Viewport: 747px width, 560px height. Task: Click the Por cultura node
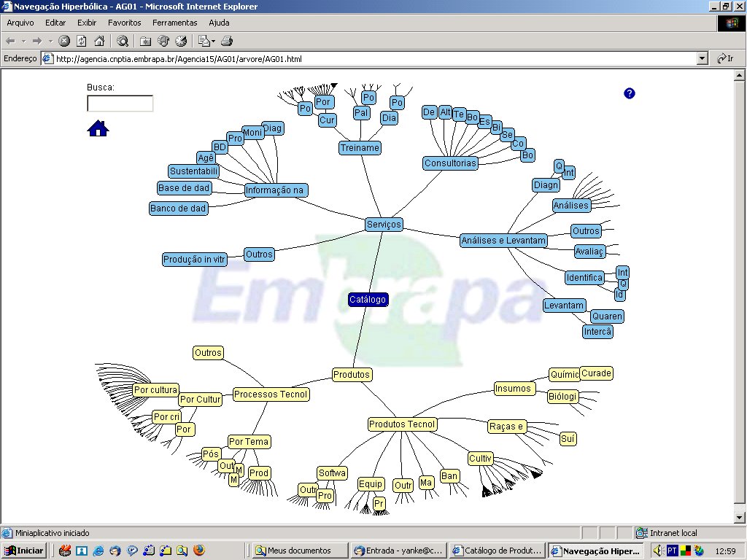[156, 390]
